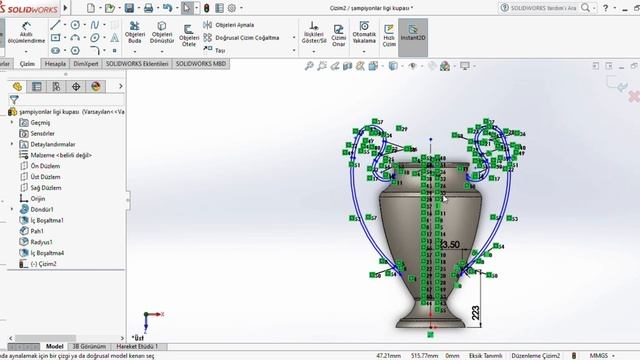
Task: Open the DisplayManager color sphere tab
Action: click(x=96, y=87)
